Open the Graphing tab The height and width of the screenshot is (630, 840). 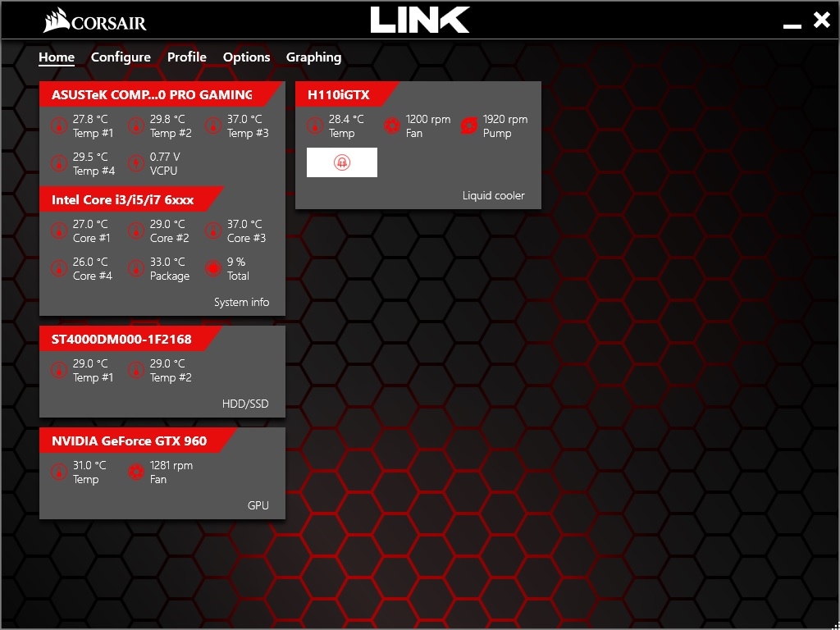click(x=313, y=57)
